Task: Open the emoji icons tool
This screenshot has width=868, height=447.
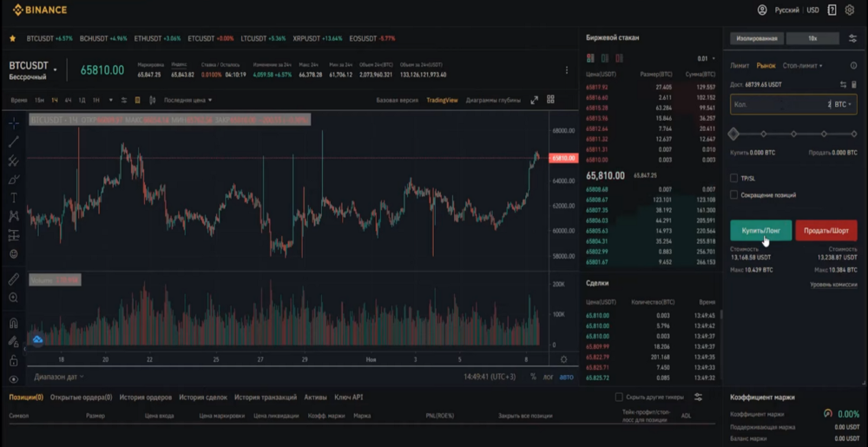Action: tap(14, 254)
